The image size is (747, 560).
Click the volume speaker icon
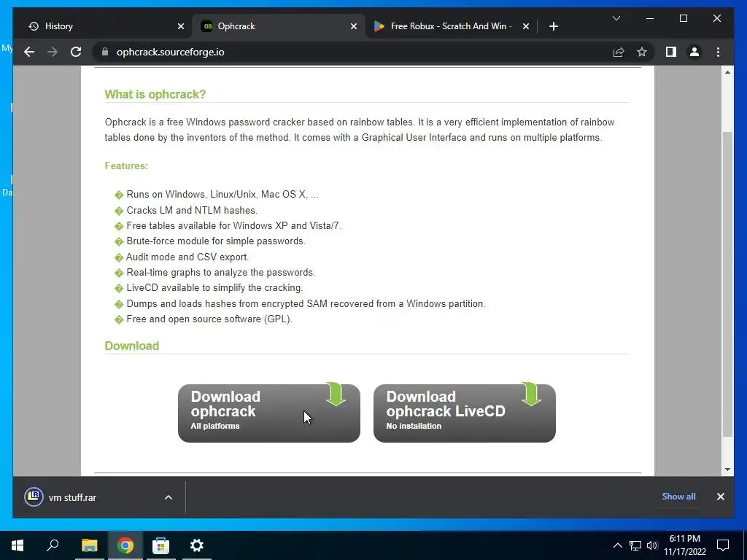[x=652, y=545]
